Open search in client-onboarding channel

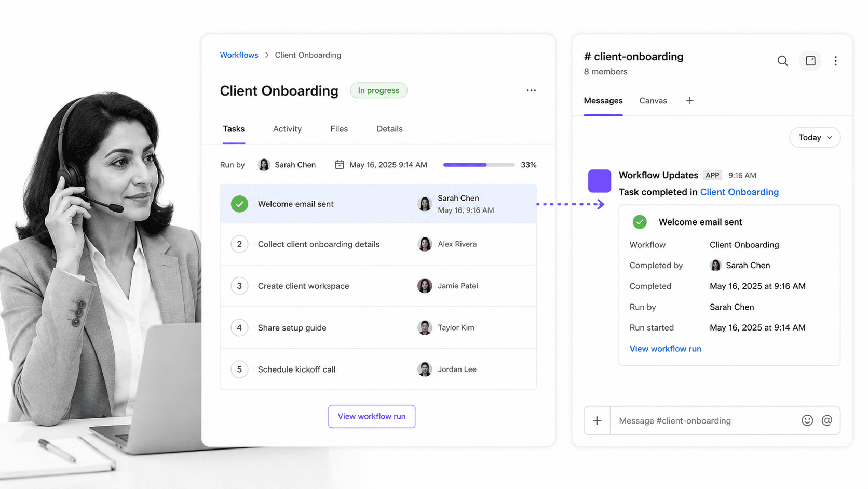(782, 61)
